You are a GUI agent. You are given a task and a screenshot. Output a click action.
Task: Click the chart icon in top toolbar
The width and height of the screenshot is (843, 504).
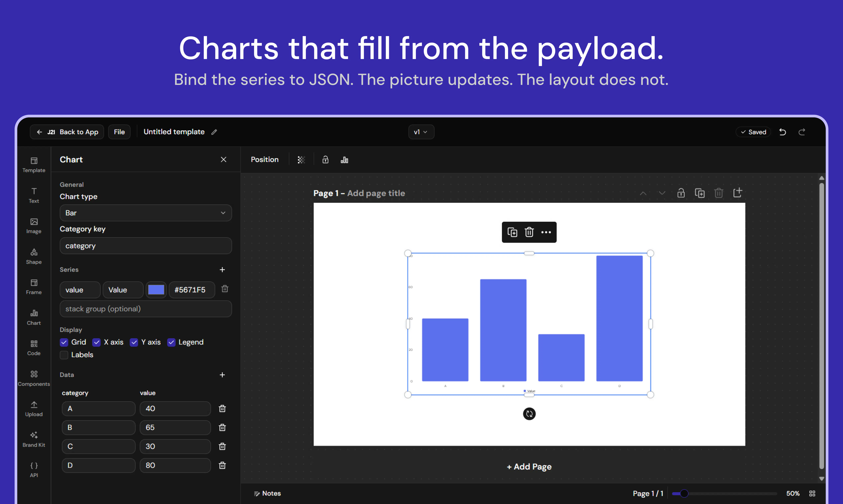(x=344, y=160)
